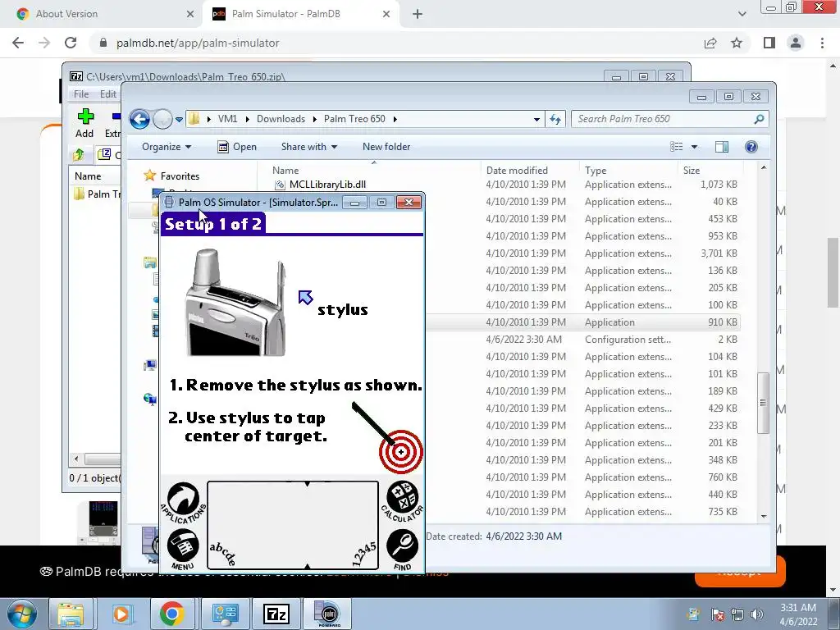This screenshot has width=840, height=630.
Task: Click the green Add icon in 7-Zip
Action: (x=84, y=123)
